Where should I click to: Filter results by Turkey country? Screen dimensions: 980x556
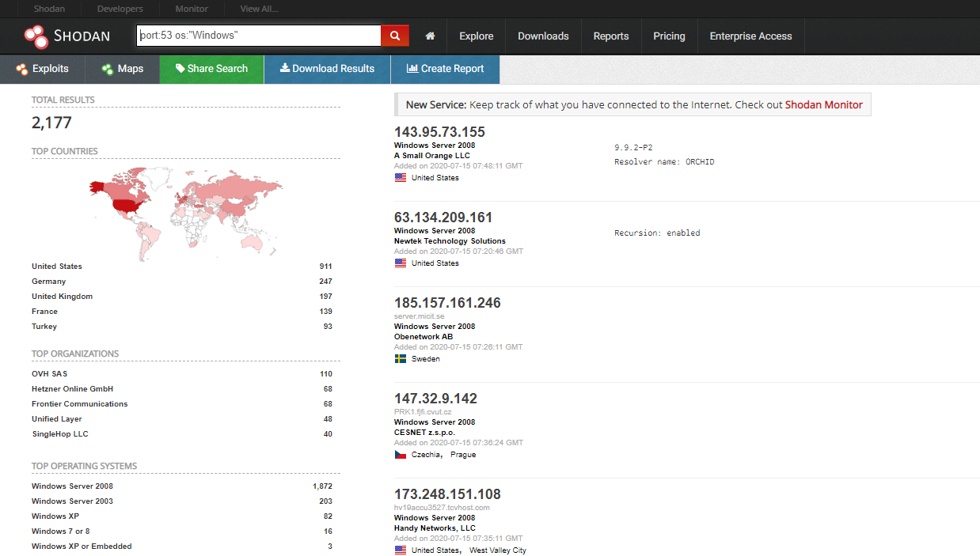click(x=44, y=327)
